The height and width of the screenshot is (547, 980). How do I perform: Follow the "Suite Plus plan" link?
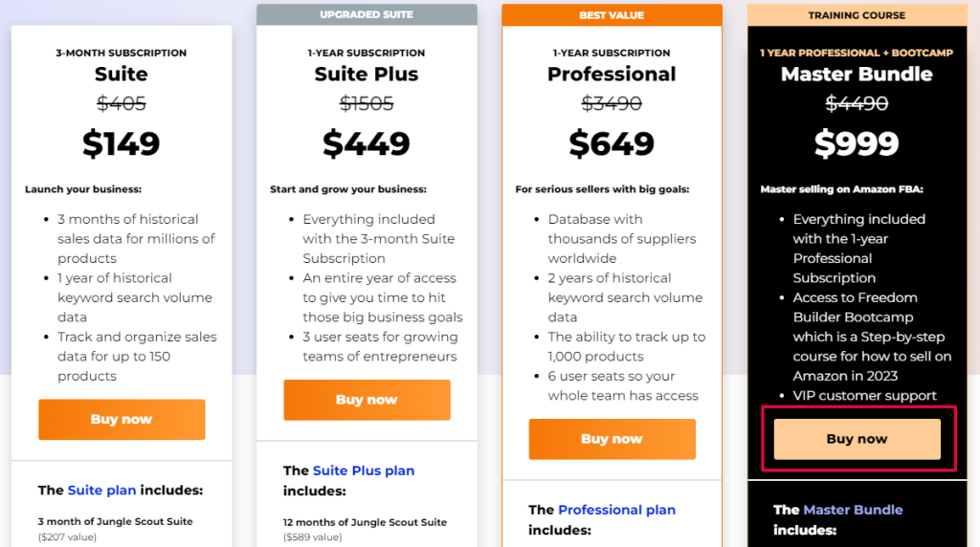pyautogui.click(x=364, y=470)
